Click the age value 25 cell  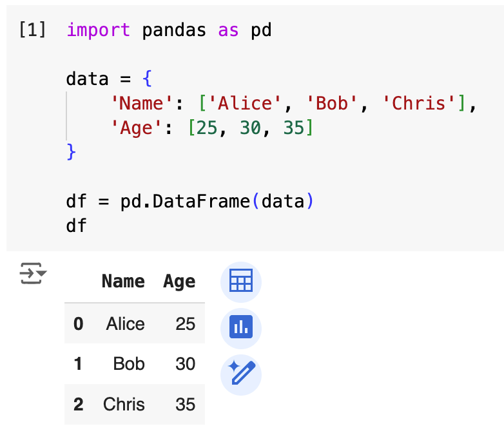(185, 323)
